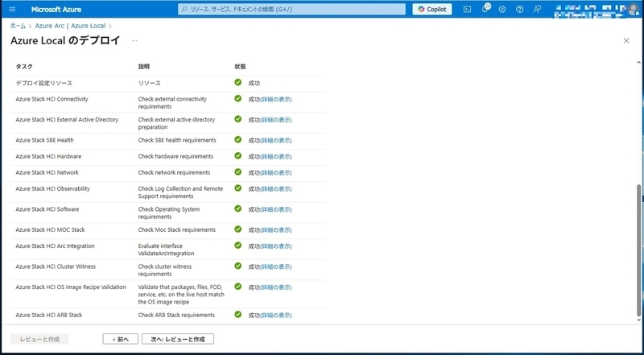Click success checkmark in External Active Directory row
Image resolution: width=644 pixels, height=355 pixels.
click(237, 119)
